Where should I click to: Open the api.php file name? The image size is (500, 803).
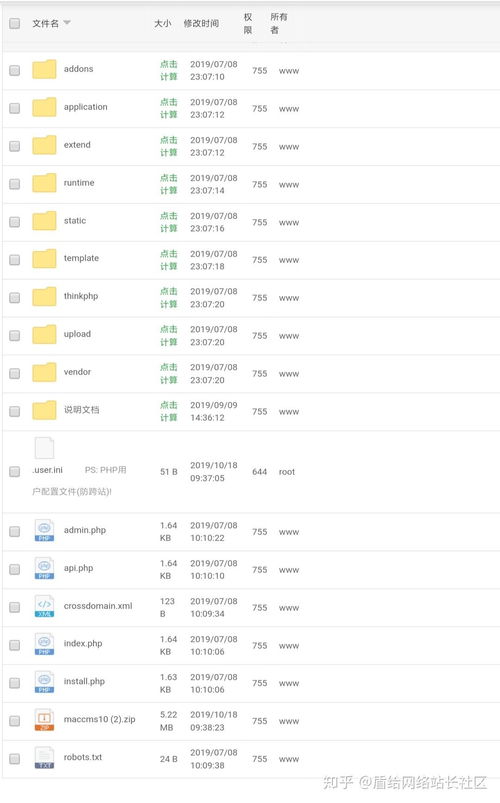(x=78, y=568)
